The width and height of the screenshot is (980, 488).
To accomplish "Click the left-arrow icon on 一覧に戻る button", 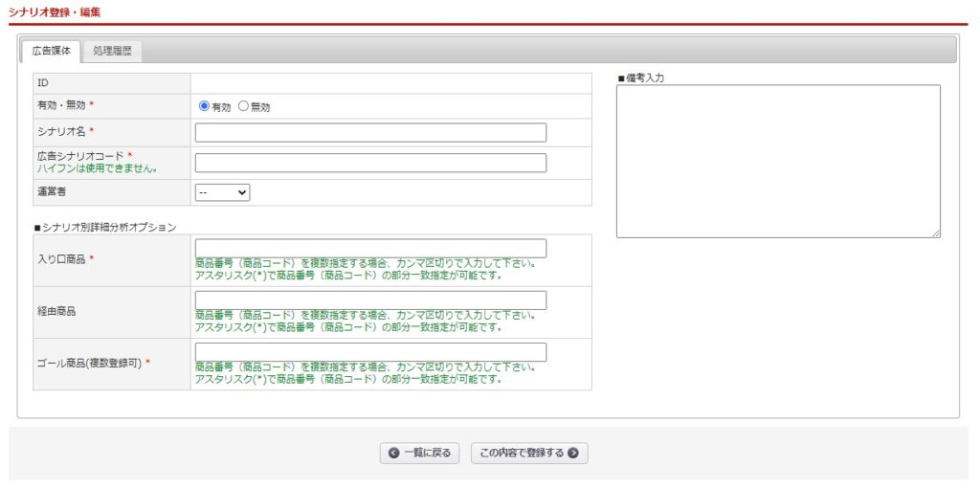I will click(393, 453).
